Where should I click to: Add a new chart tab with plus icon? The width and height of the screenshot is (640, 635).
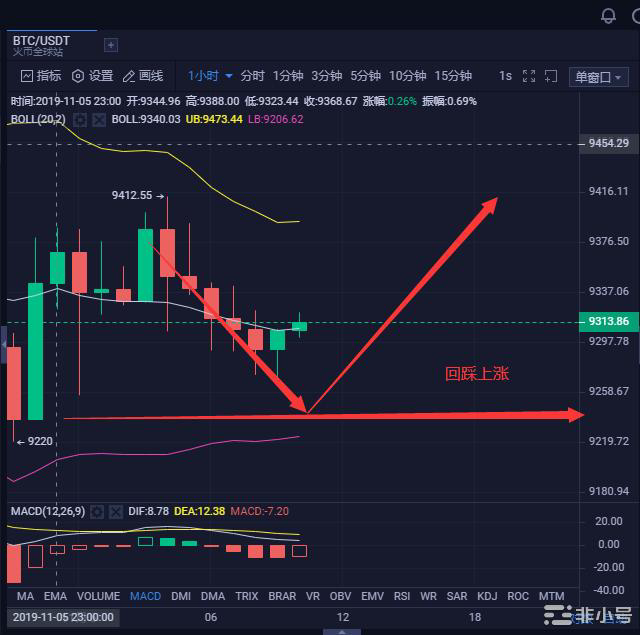tap(111, 45)
